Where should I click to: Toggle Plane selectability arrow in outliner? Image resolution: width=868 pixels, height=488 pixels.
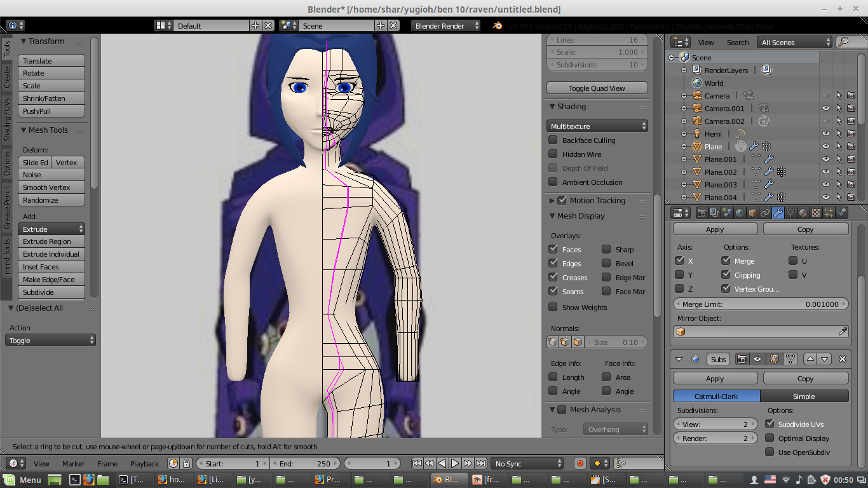[839, 146]
